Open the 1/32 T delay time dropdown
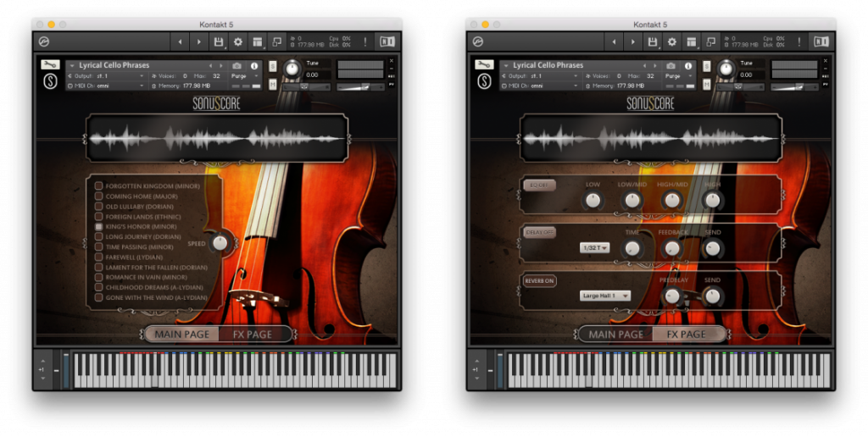The image size is (868, 437). coord(595,248)
